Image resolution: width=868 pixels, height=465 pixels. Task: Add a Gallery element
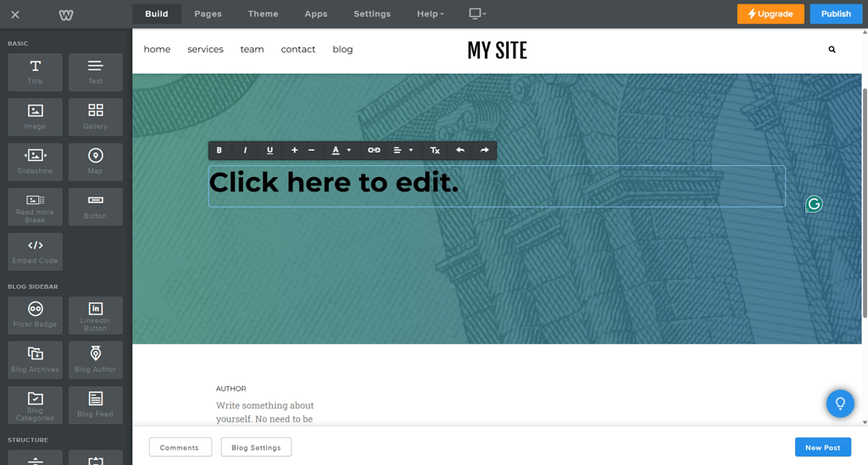95,117
